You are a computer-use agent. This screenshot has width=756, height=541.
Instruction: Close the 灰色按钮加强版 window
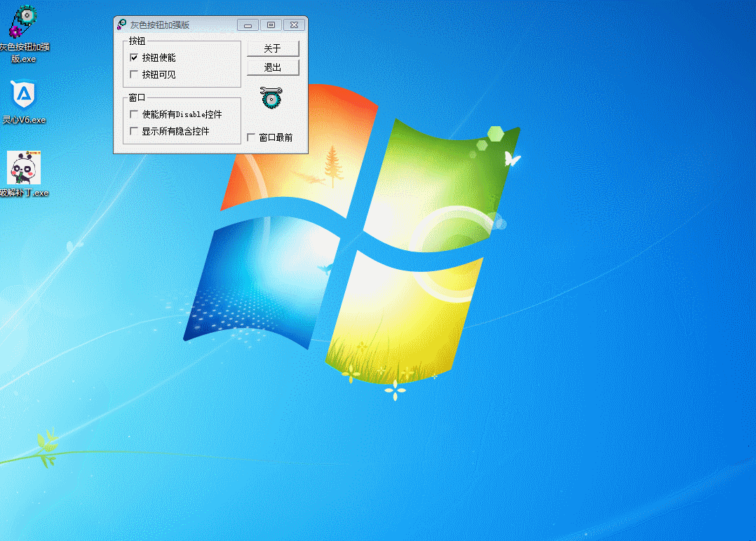coord(294,25)
